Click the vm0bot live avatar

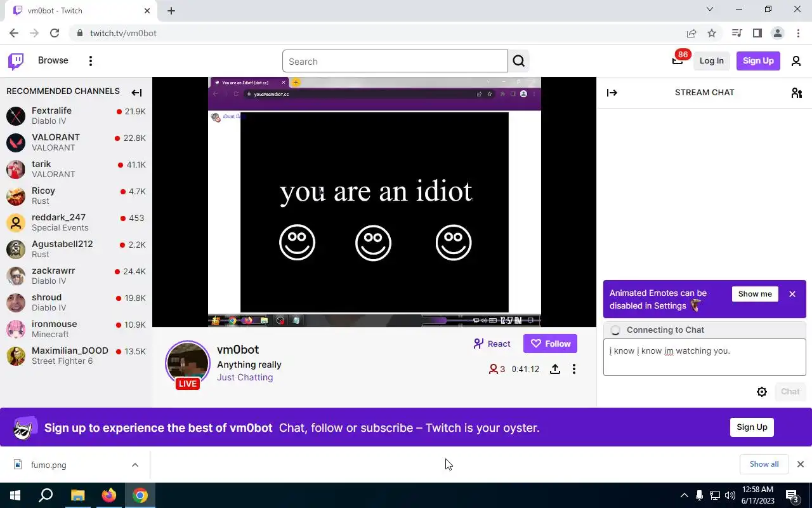pos(188,363)
